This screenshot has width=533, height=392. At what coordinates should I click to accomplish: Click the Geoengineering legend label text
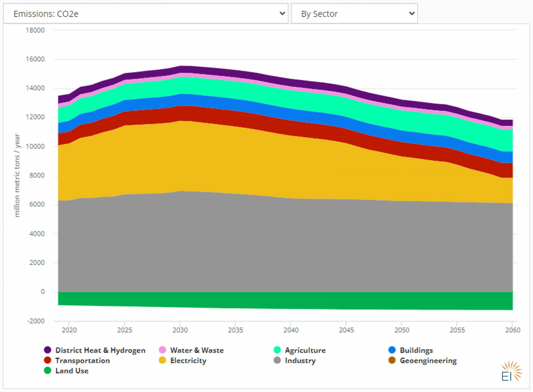(428, 360)
